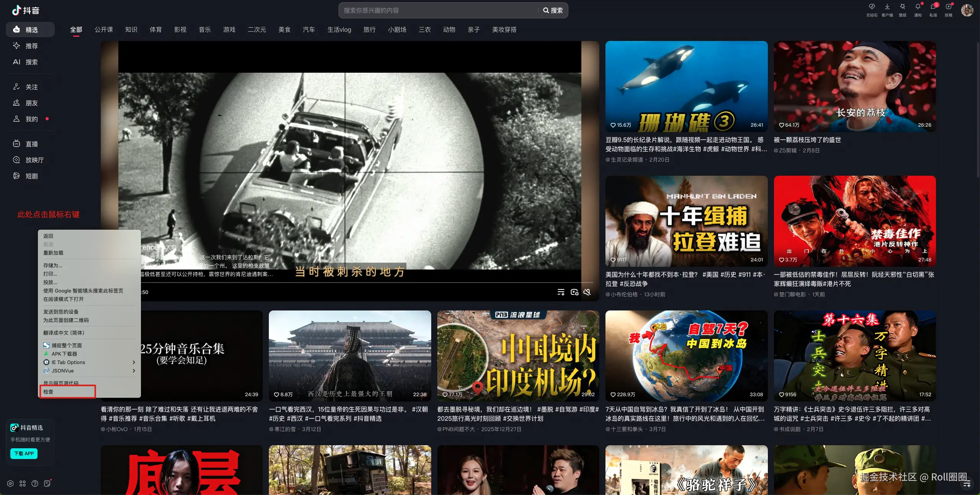
Task: Click the 下载 APP button
Action: (x=24, y=453)
